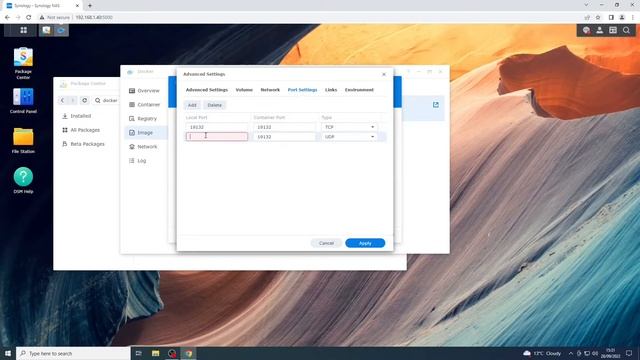Switch to the Advanced Settings tab
The height and width of the screenshot is (360, 640).
(207, 90)
